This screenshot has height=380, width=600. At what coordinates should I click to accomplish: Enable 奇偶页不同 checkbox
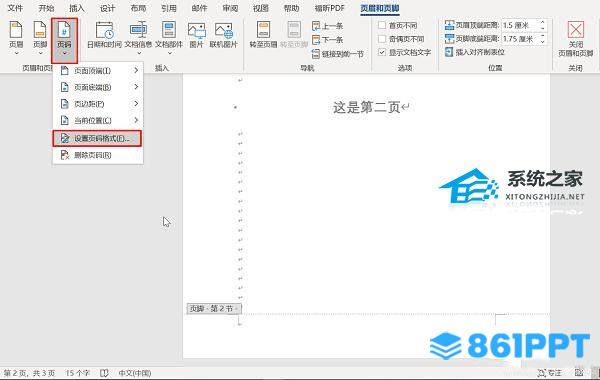pos(382,39)
